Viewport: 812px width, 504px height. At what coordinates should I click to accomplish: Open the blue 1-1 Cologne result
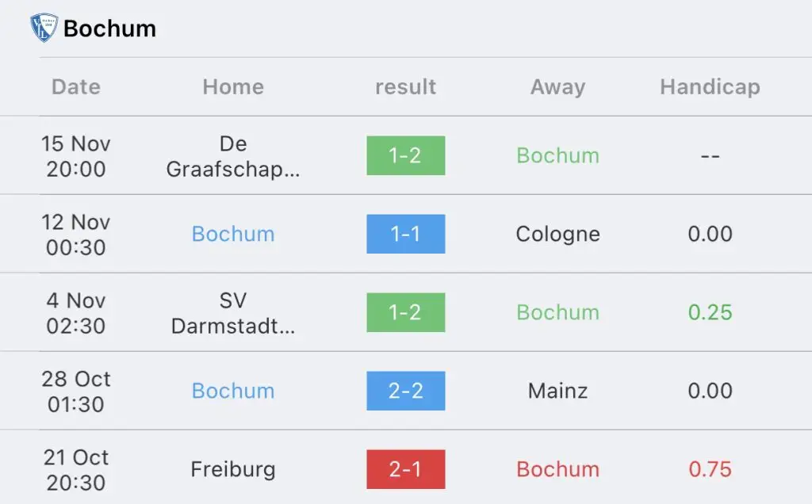[405, 234]
